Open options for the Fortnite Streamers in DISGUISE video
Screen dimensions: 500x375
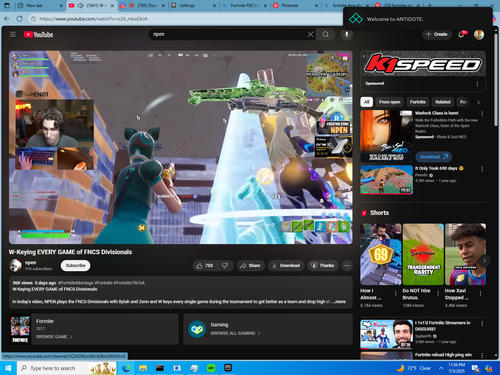(x=482, y=323)
